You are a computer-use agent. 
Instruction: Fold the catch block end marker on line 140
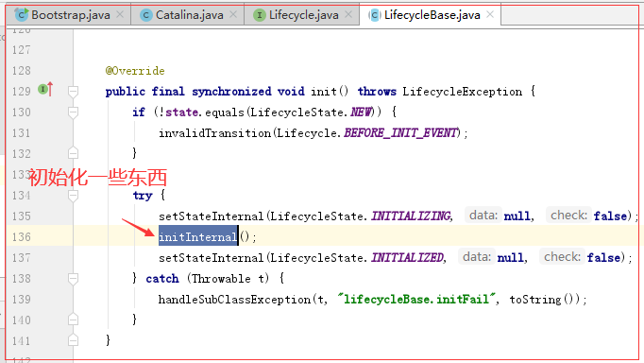coord(73,320)
